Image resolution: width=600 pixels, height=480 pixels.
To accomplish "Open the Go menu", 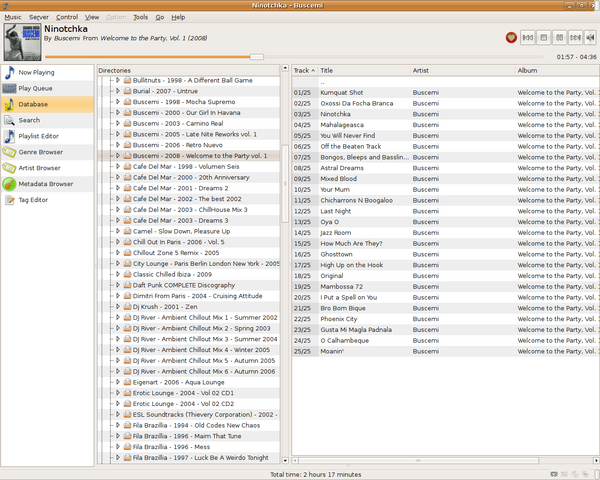I will 160,17.
